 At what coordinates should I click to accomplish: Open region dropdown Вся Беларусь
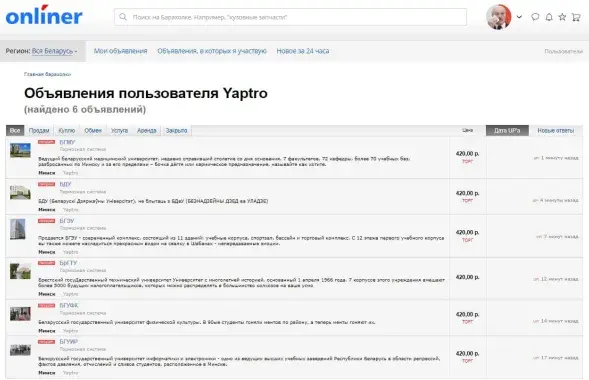click(x=54, y=51)
